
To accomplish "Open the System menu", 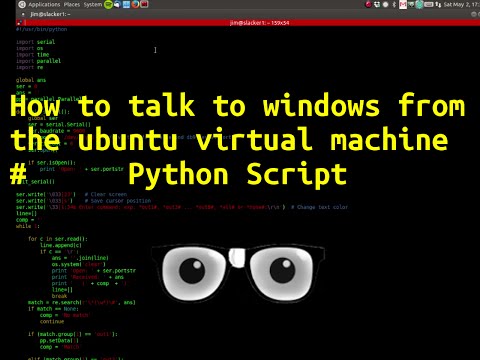I will tap(93, 4).
